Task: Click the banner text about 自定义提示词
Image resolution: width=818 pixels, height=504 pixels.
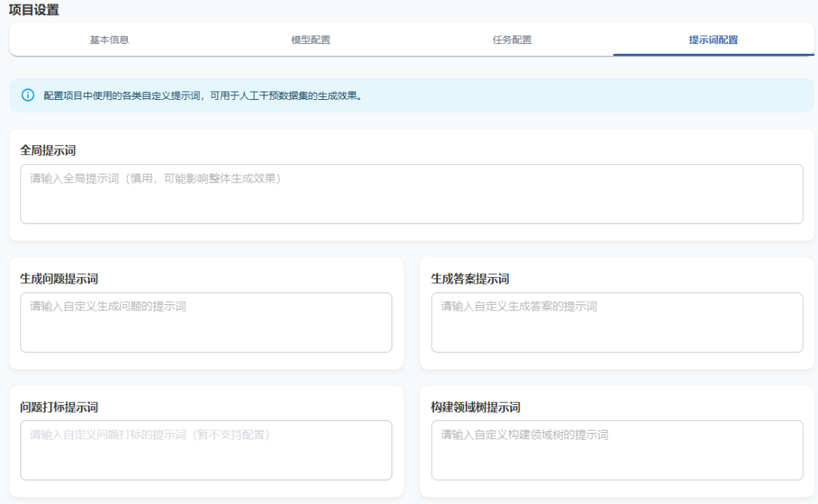Action: pyautogui.click(x=203, y=95)
